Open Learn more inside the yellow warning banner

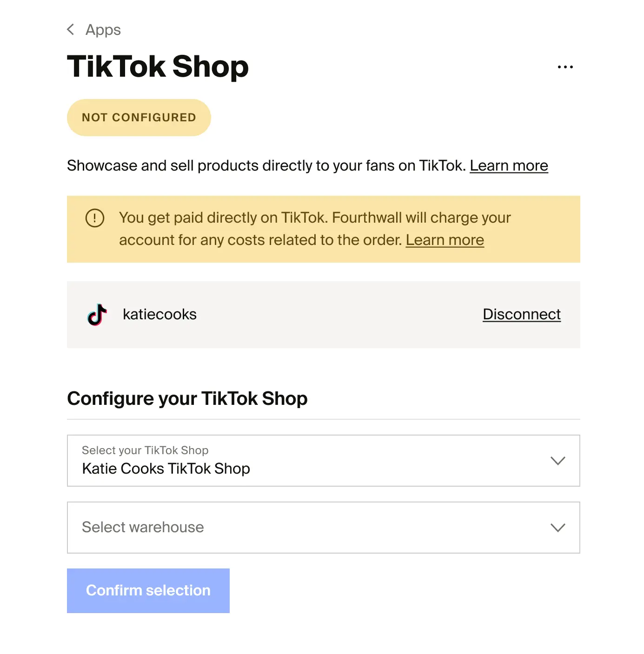tap(445, 240)
